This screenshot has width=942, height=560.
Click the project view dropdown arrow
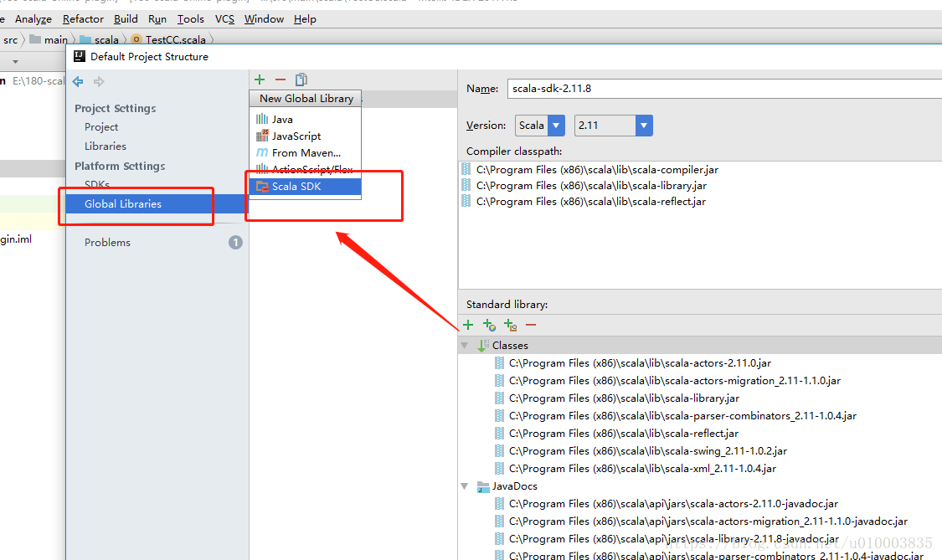[15, 61]
